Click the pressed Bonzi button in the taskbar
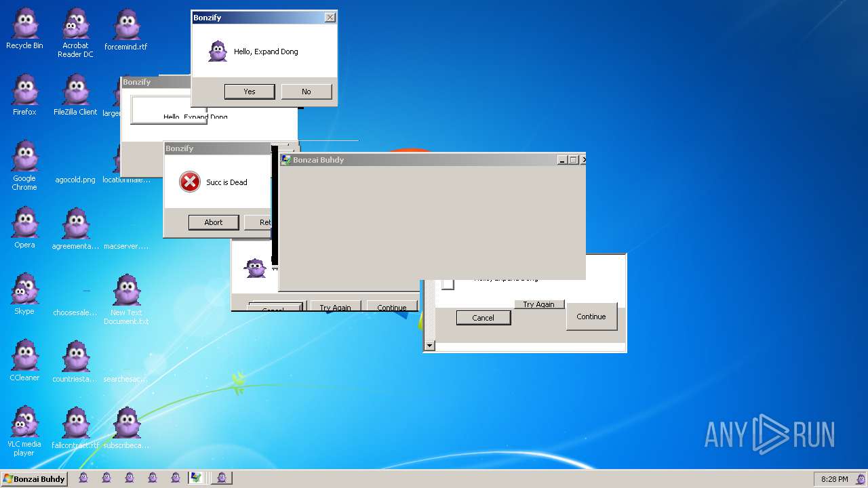 coord(222,478)
